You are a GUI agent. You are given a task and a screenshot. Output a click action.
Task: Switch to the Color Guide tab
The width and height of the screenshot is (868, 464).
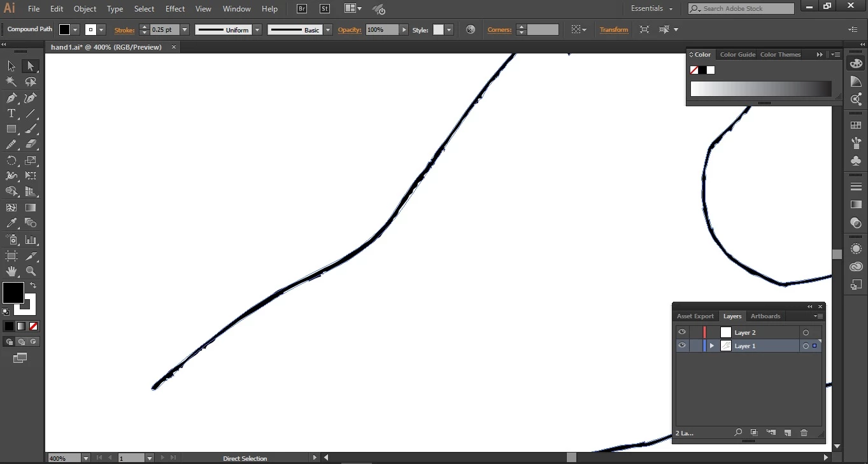(737, 55)
